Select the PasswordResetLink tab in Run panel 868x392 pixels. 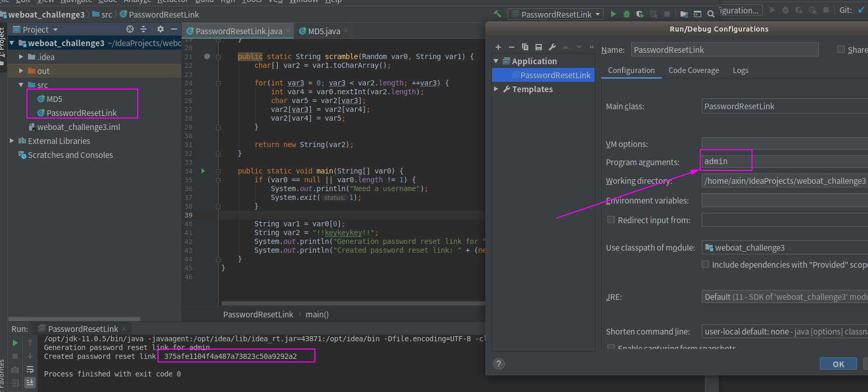point(83,329)
